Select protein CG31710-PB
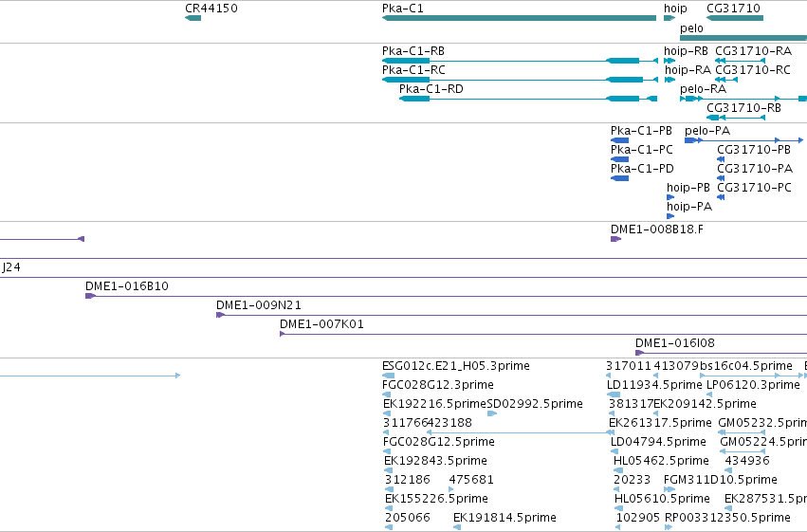The height and width of the screenshot is (532, 807). pos(721,159)
